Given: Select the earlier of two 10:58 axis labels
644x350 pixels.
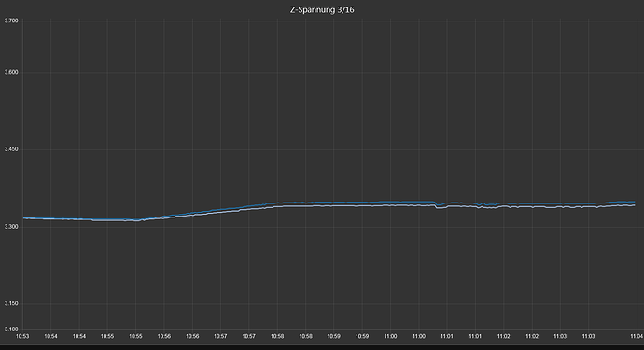Looking at the screenshot, I should [277, 336].
